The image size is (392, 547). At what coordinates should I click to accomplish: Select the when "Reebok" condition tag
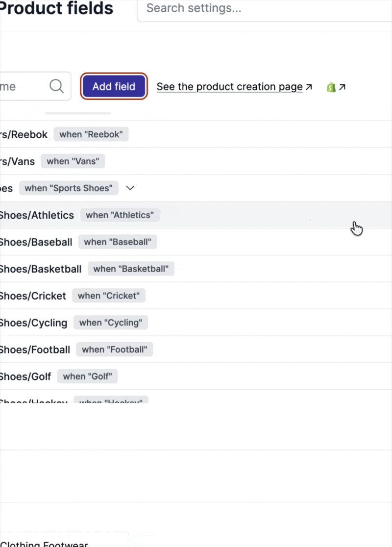pyautogui.click(x=91, y=134)
